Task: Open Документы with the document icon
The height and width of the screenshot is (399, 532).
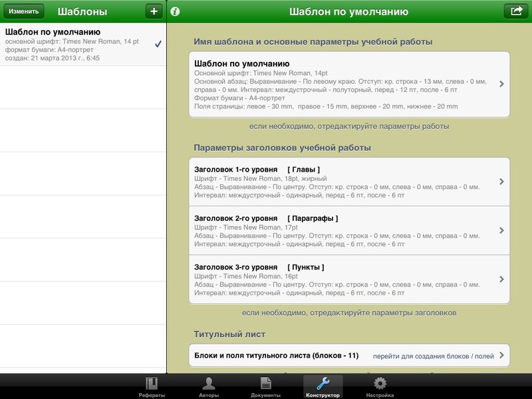Action: 266,384
